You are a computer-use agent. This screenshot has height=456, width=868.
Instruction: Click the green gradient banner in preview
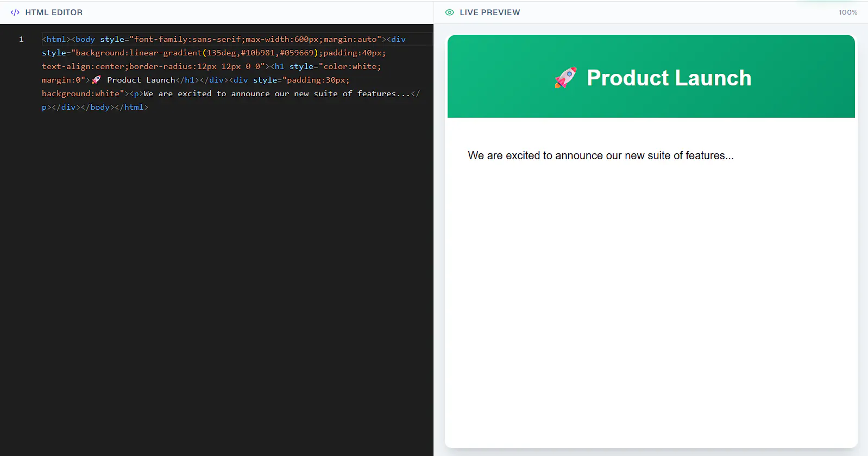coord(651,76)
